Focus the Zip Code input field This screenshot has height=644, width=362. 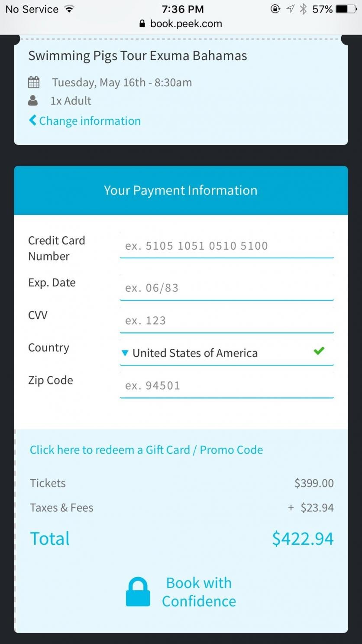tap(227, 386)
